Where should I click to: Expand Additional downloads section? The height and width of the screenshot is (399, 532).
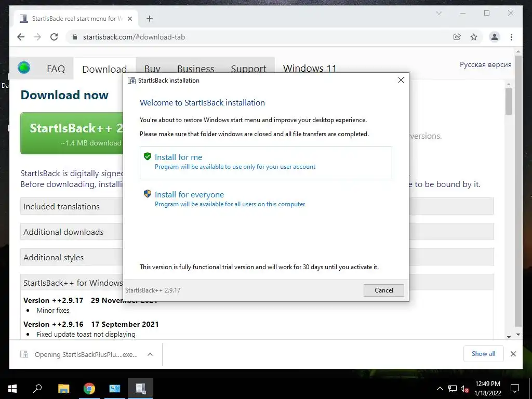[x=257, y=232]
